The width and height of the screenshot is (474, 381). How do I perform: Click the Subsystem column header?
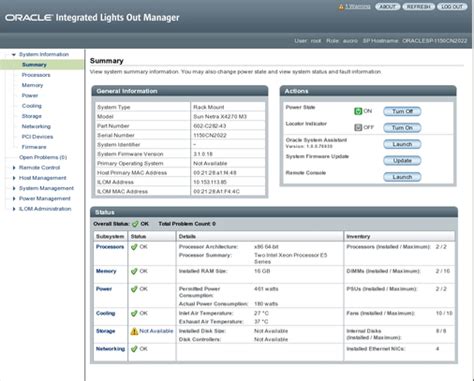click(110, 236)
